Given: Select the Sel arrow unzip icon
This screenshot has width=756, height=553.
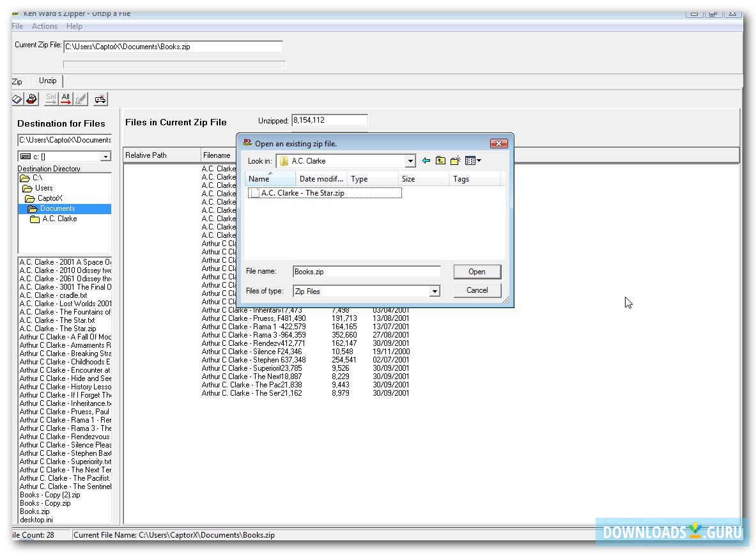Looking at the screenshot, I should pyautogui.click(x=50, y=98).
